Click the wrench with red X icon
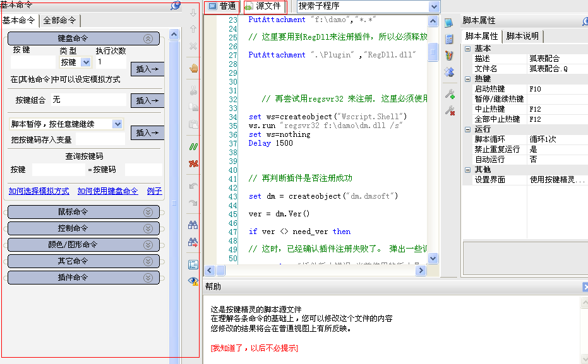The width and height of the screenshot is (588, 364). point(450,111)
